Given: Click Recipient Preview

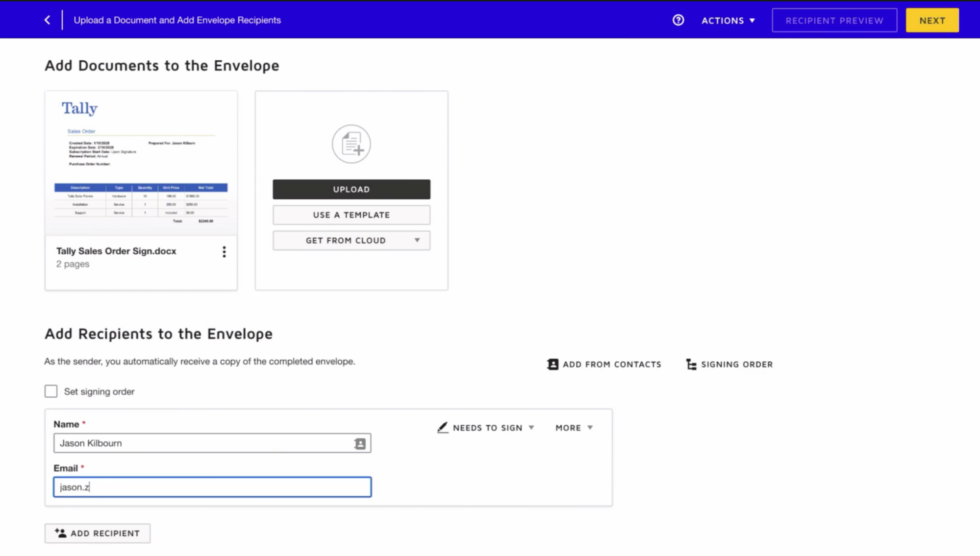Looking at the screenshot, I should [x=834, y=20].
